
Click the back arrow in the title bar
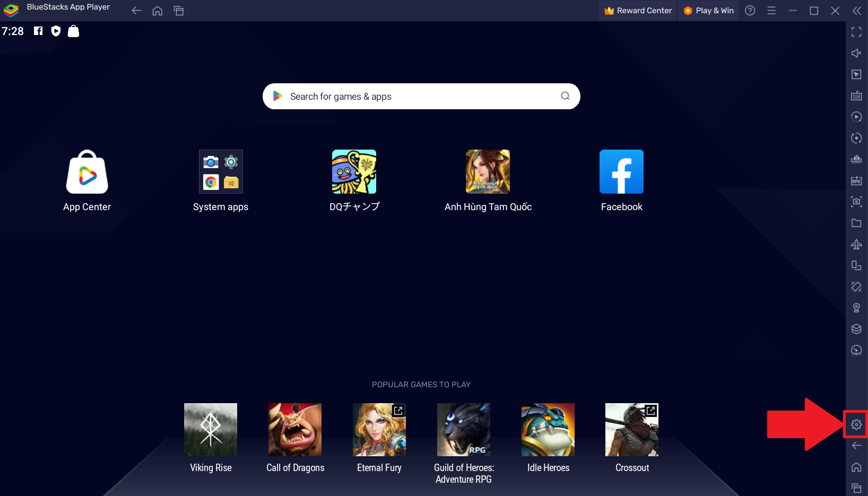point(136,11)
